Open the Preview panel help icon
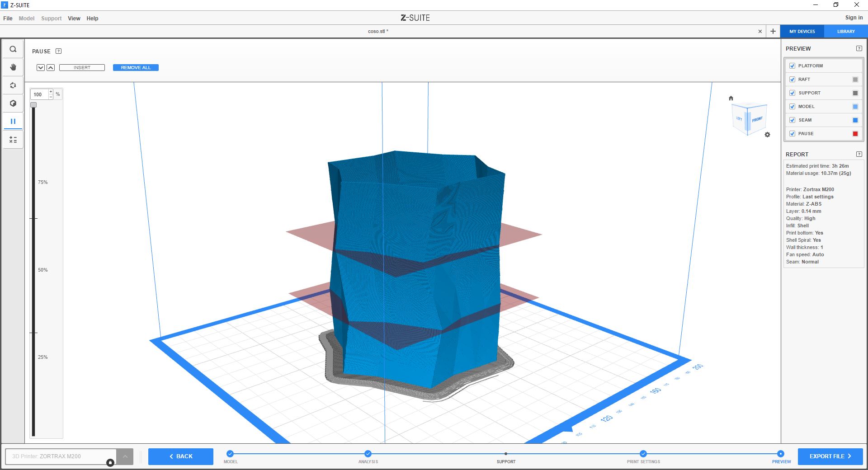 [859, 48]
